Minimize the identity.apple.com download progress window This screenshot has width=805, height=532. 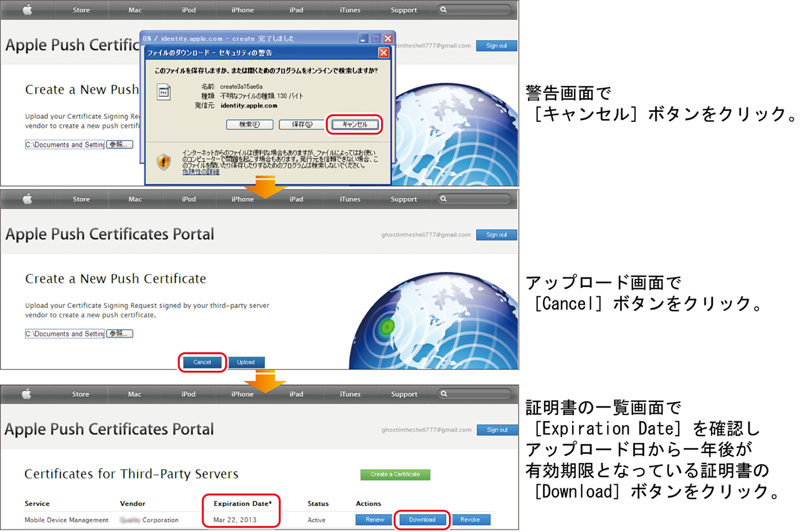[x=364, y=39]
